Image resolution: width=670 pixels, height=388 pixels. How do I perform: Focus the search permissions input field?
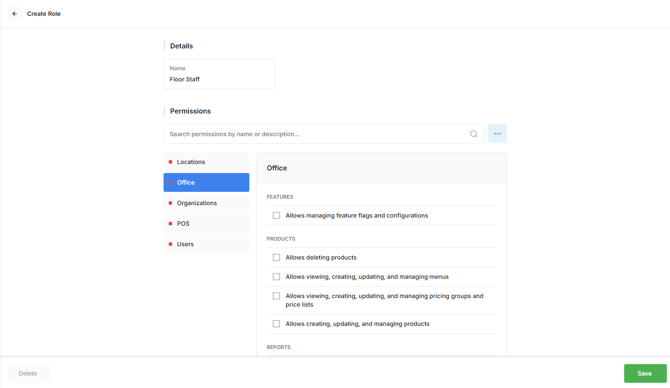pos(324,134)
